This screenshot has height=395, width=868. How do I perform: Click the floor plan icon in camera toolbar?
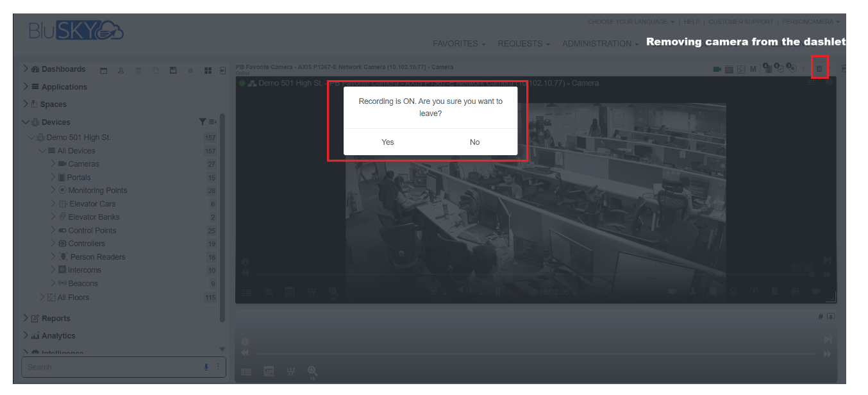coord(741,69)
